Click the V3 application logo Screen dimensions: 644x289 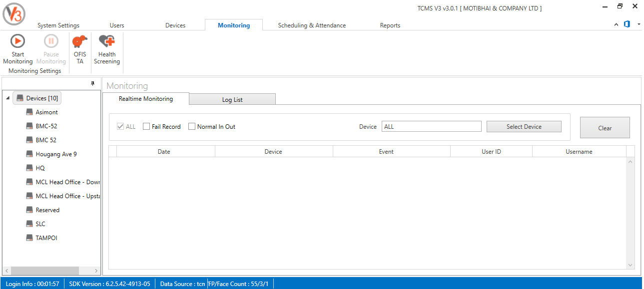(14, 13)
